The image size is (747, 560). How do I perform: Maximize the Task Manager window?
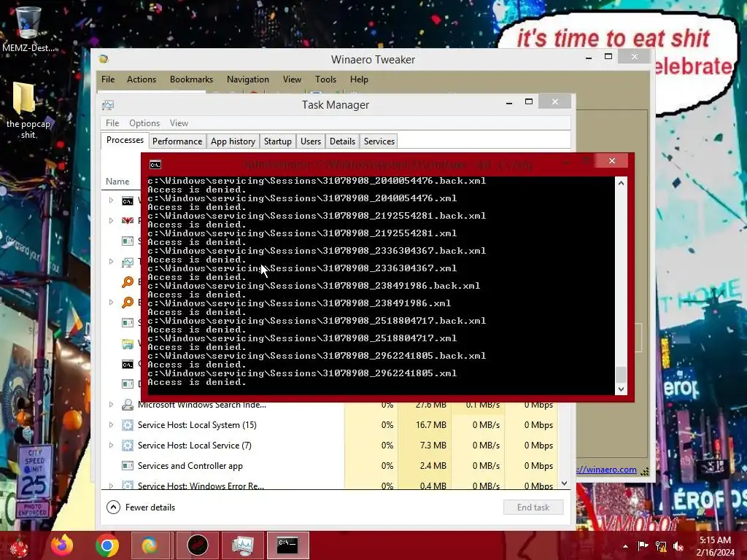(529, 101)
